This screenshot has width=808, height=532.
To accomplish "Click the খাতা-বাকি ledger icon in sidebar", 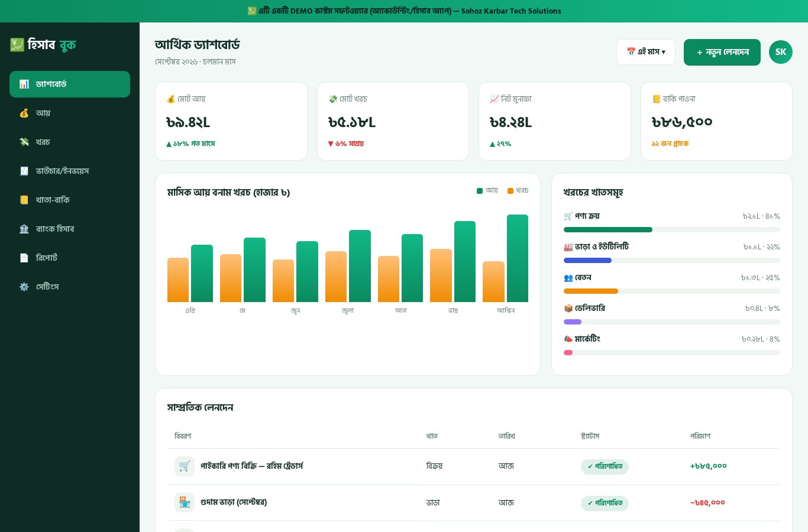I will click(24, 200).
